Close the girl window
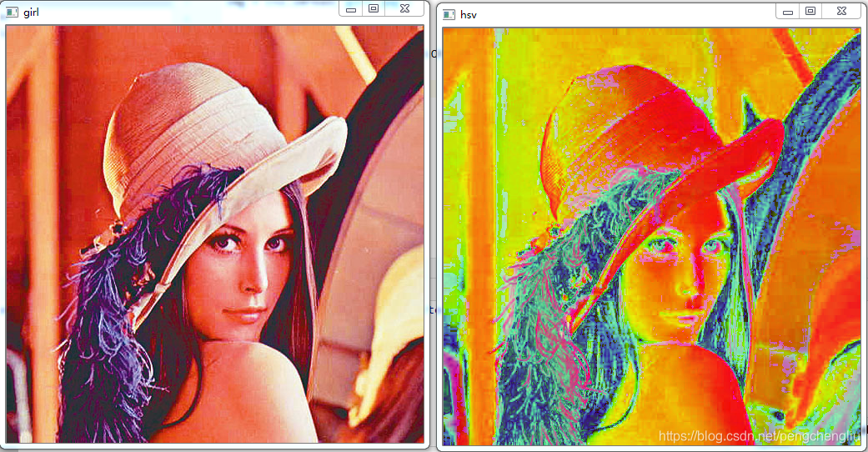 (404, 9)
